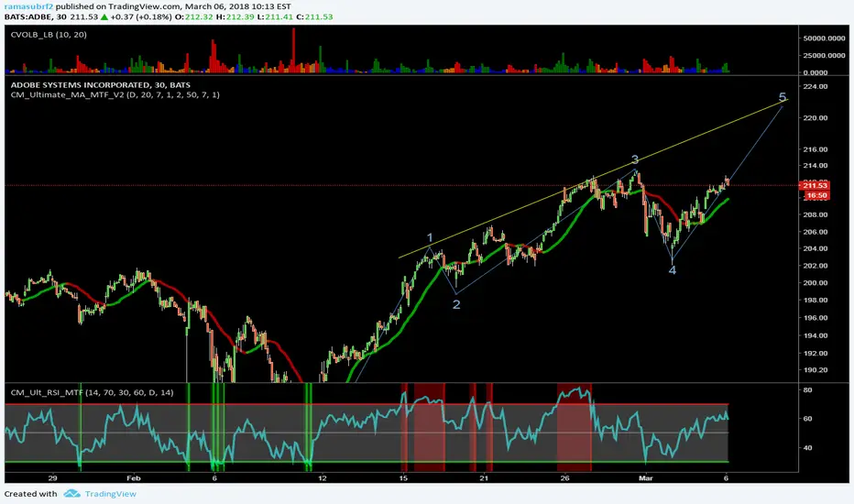Click the 208.00 price axis label
This screenshot has width=854, height=504.
[x=815, y=214]
